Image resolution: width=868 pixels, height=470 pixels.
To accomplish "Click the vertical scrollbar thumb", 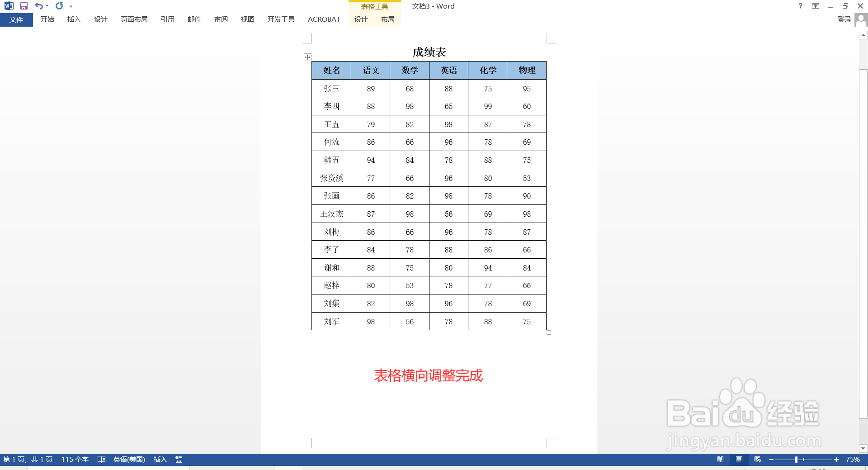I will (x=863, y=244).
